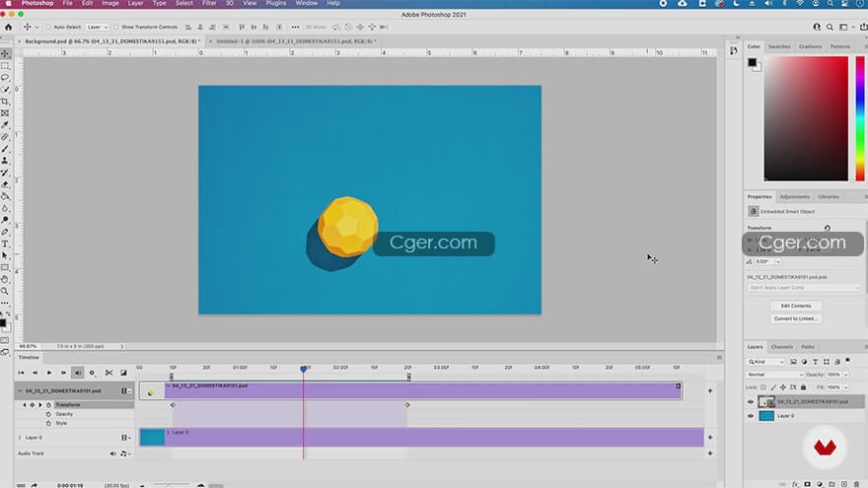Go to first frame of timeline

(21, 373)
